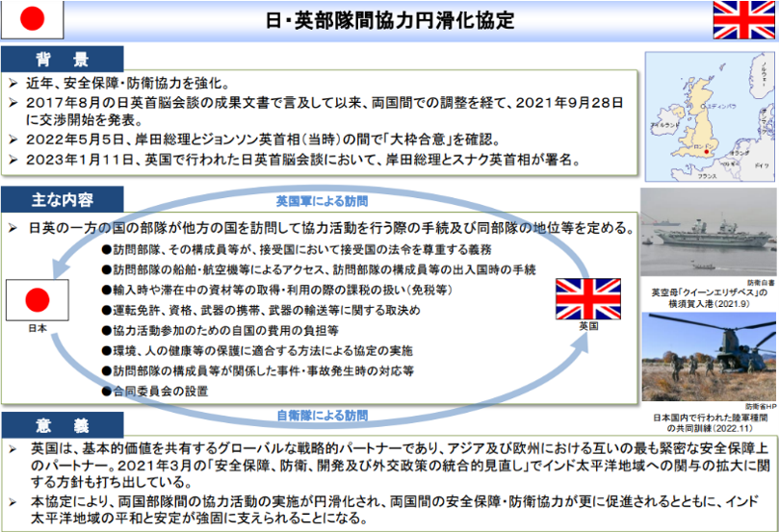Click the line 近年、安全保障・防衛協力を強化。
Screen dimensions: 779x532
[128, 83]
